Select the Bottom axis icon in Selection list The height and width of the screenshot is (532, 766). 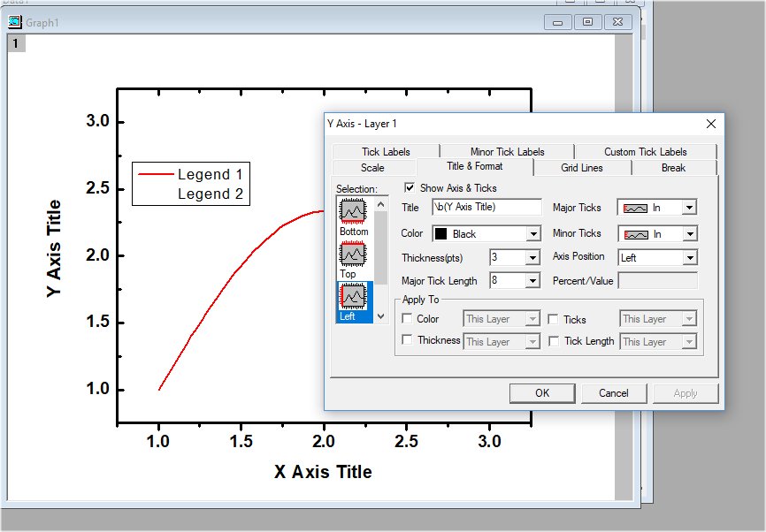click(x=353, y=210)
